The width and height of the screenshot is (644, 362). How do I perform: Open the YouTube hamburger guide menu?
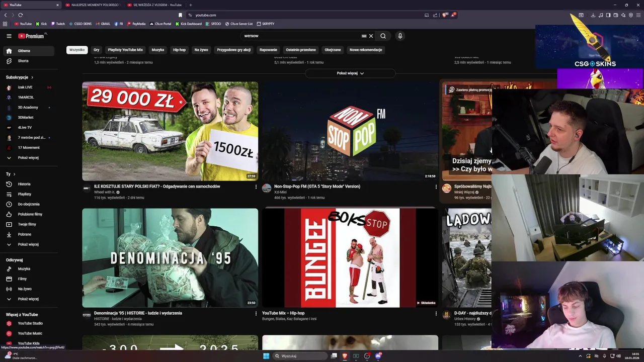9,36
